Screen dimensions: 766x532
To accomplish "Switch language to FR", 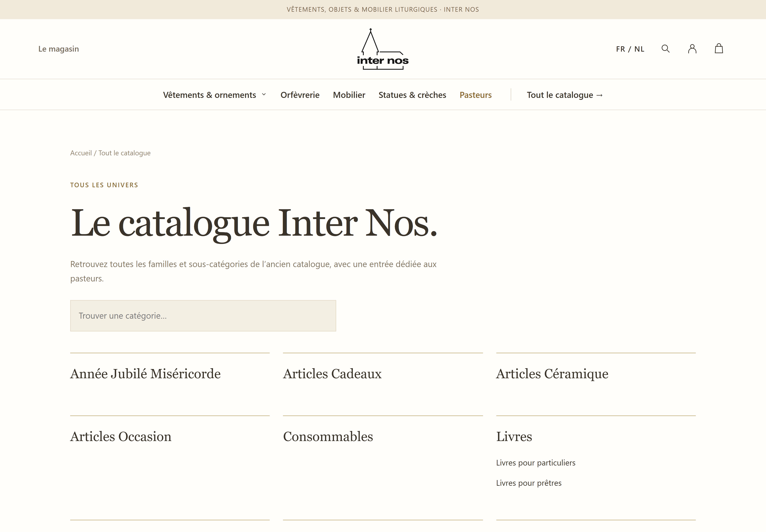I will pyautogui.click(x=620, y=49).
